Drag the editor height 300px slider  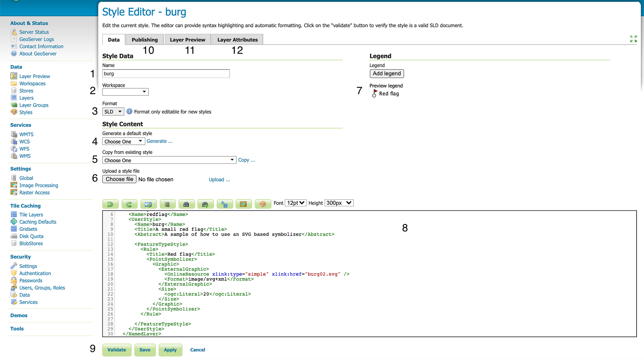pos(338,203)
